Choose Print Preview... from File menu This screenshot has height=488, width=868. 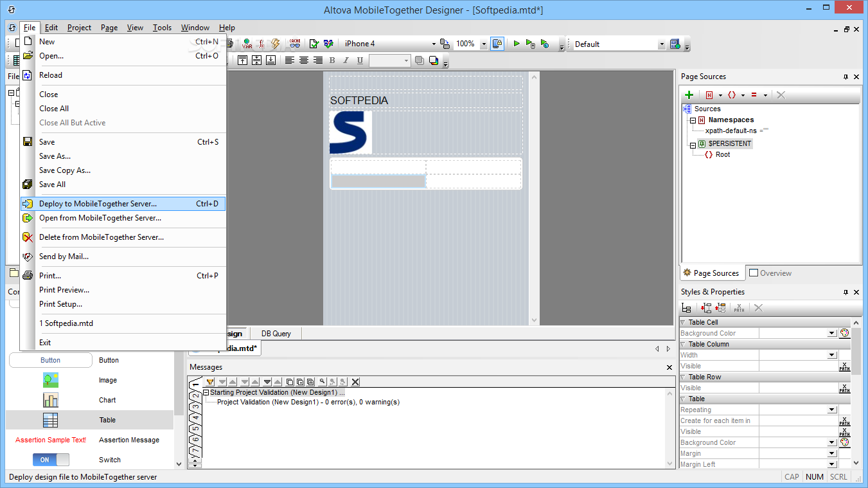coord(123,290)
